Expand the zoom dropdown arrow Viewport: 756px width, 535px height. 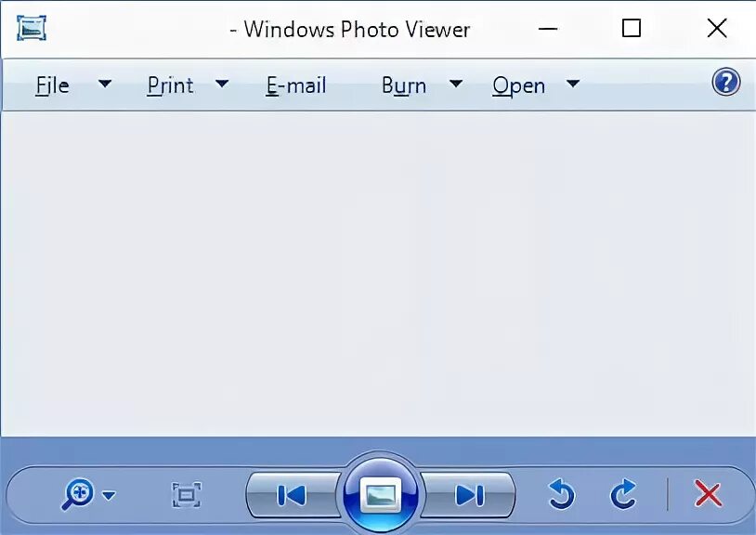(x=110, y=495)
